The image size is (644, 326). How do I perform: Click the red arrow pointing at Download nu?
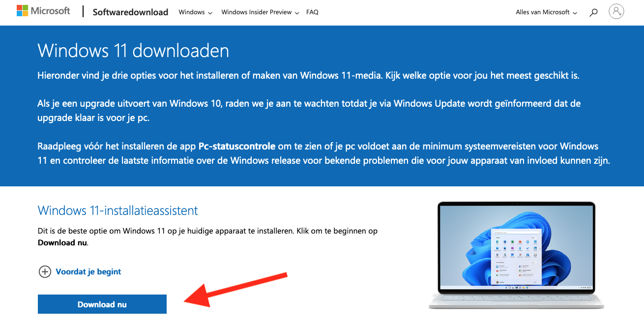(235, 290)
